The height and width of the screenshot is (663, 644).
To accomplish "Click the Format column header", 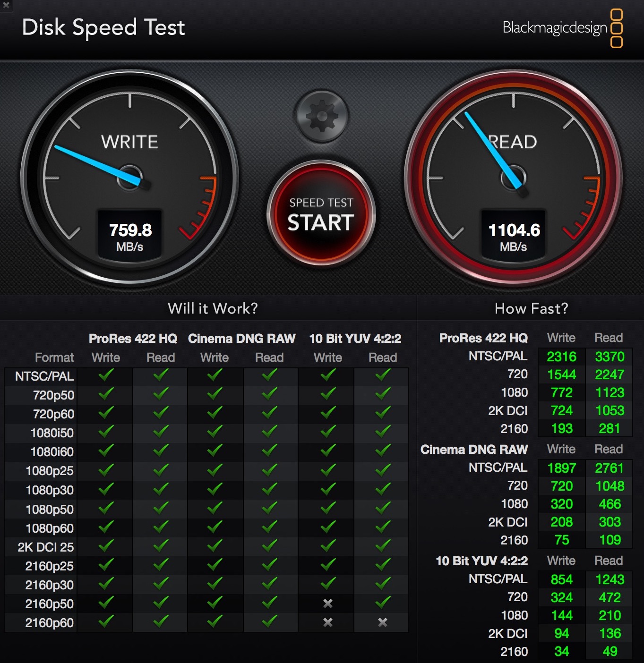I will pos(54,357).
